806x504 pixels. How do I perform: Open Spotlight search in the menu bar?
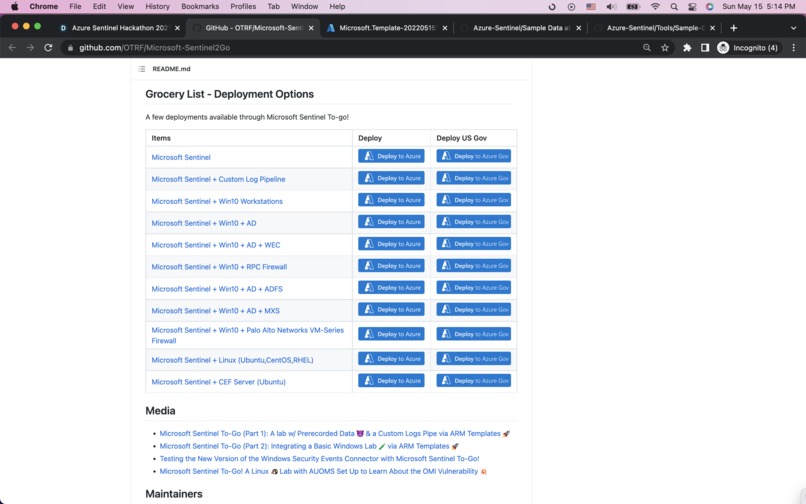tap(674, 7)
